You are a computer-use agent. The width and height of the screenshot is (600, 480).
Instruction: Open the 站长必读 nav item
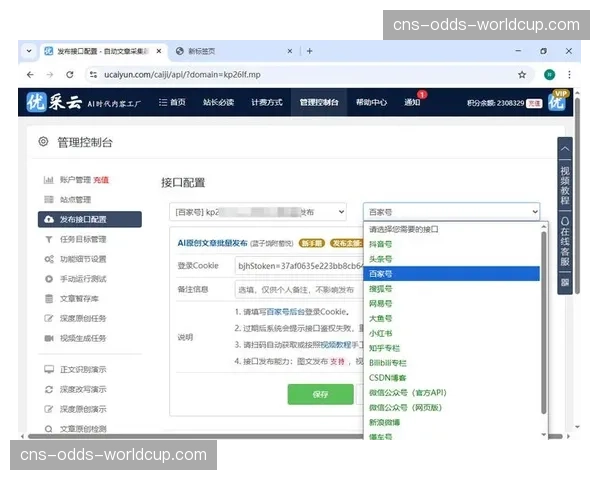point(218,102)
